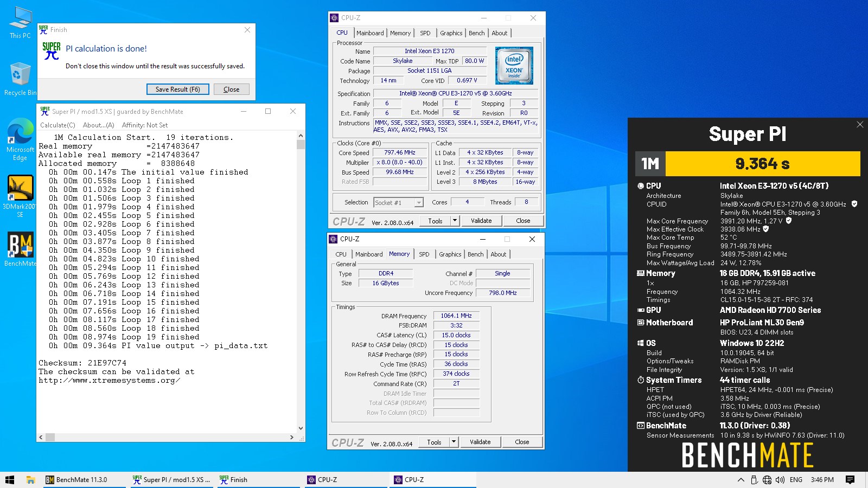Click the BenchMate Motherboard section icon
The height and width of the screenshot is (488, 868).
641,323
